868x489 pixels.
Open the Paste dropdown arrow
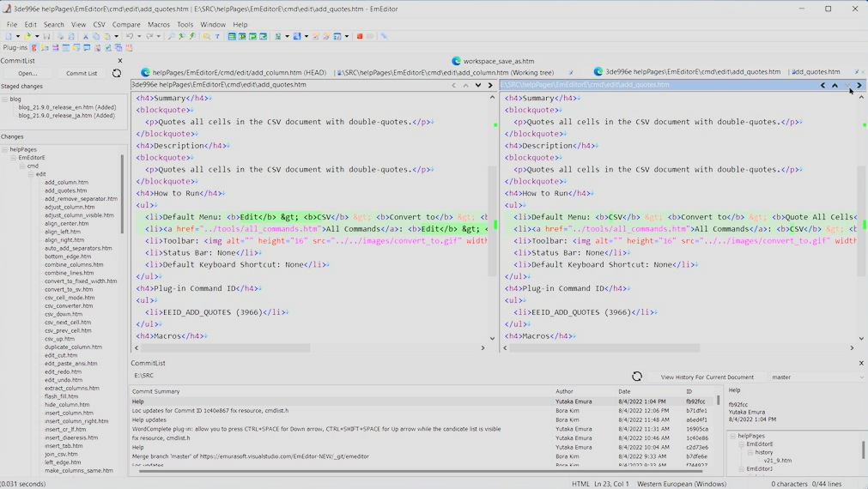coord(116,36)
